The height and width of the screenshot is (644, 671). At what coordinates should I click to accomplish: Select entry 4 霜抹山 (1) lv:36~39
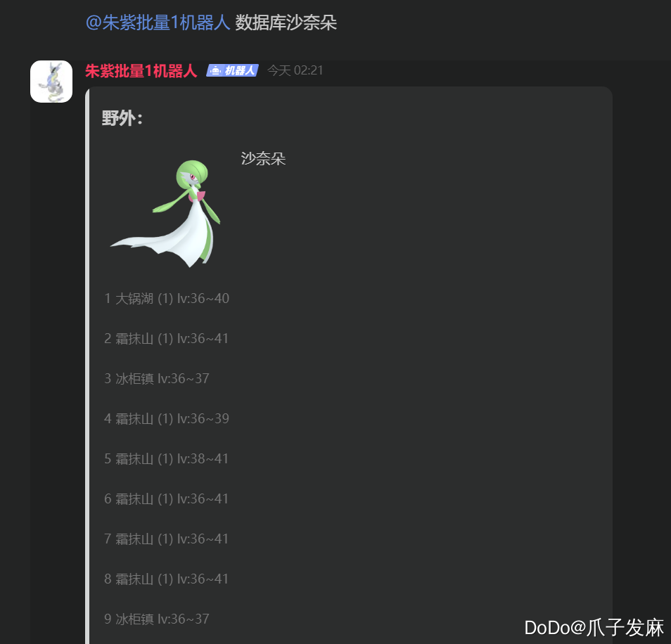point(167,418)
